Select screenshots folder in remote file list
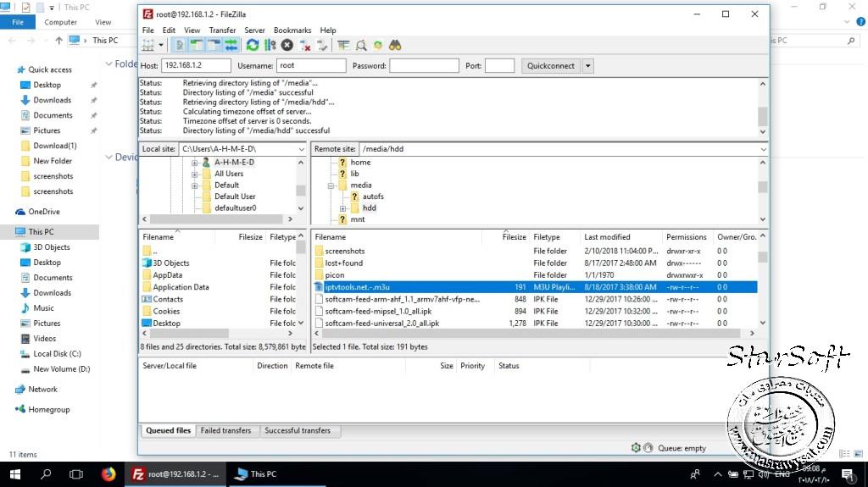868x487 pixels. (x=344, y=251)
